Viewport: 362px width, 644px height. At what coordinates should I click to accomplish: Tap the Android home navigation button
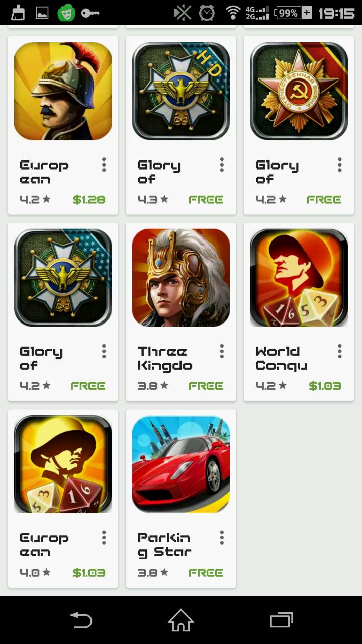pos(181,620)
